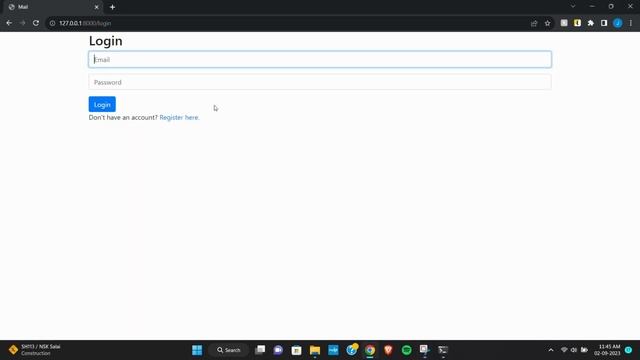Bookmark this page with the star icon

tap(547, 23)
